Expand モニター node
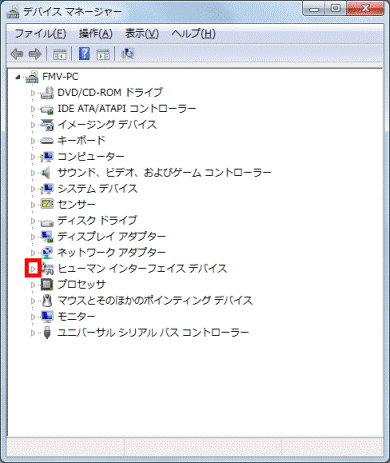390x463 pixels. click(x=33, y=317)
